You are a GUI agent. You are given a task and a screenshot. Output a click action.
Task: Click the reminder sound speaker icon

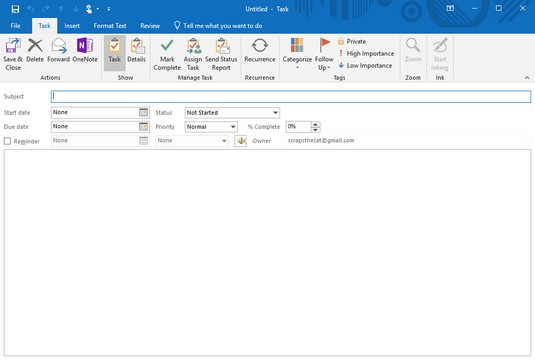241,141
